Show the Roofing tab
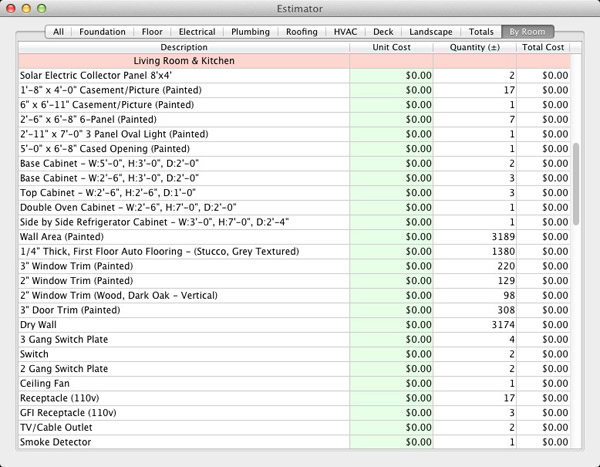The width and height of the screenshot is (600, 467). 301,32
